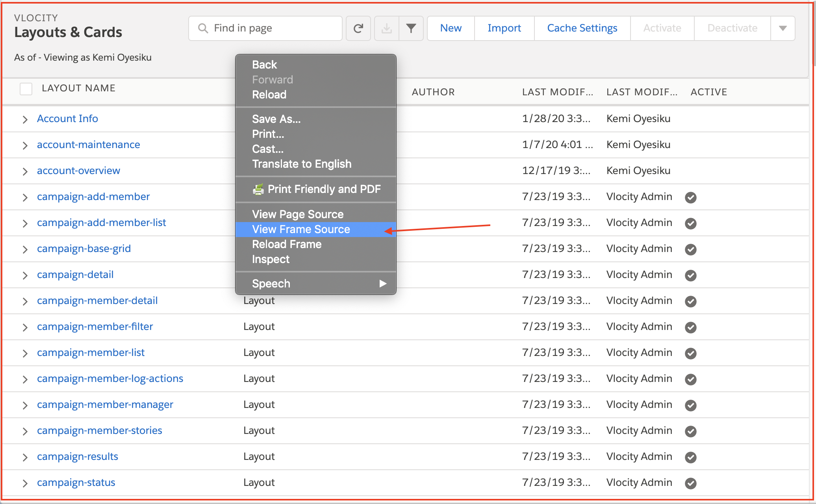The width and height of the screenshot is (816, 504).
Task: Click the refresh list icon
Action: click(358, 28)
